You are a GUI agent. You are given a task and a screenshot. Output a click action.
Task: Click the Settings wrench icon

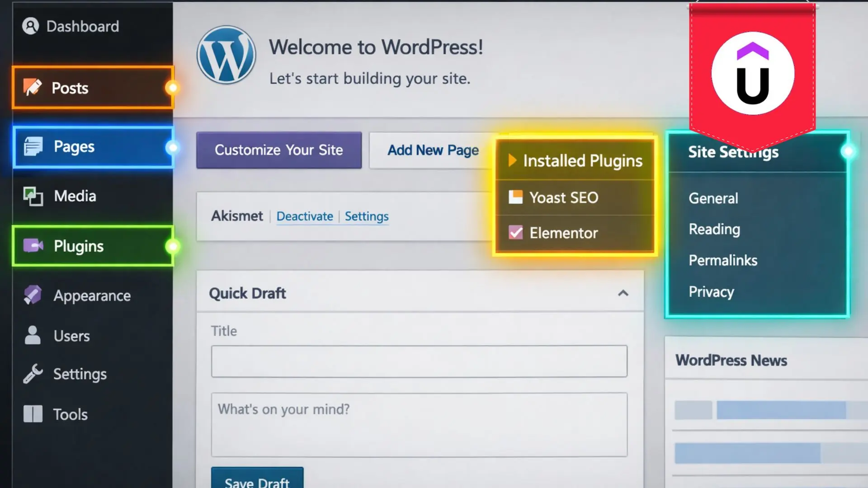pyautogui.click(x=32, y=374)
